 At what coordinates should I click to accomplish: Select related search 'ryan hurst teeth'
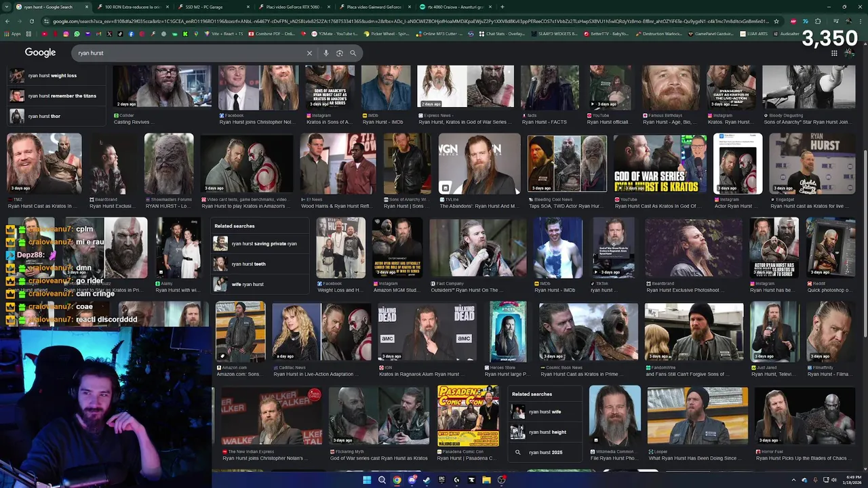(x=259, y=264)
